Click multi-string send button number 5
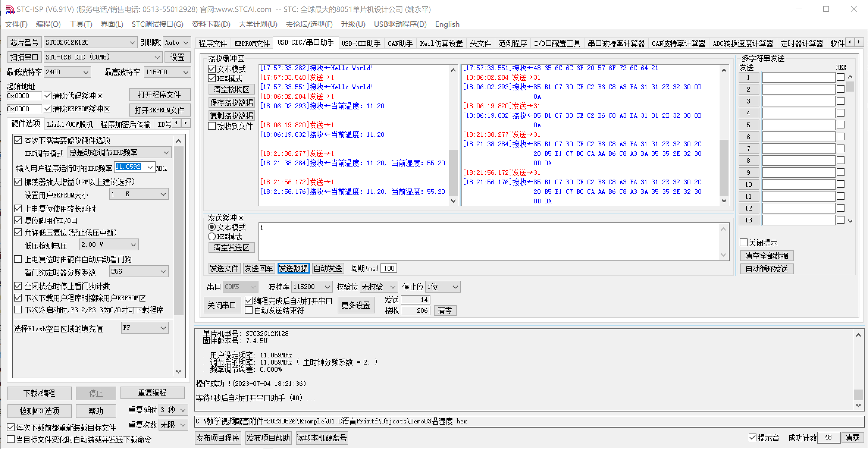The height and width of the screenshot is (449, 868). [x=748, y=125]
